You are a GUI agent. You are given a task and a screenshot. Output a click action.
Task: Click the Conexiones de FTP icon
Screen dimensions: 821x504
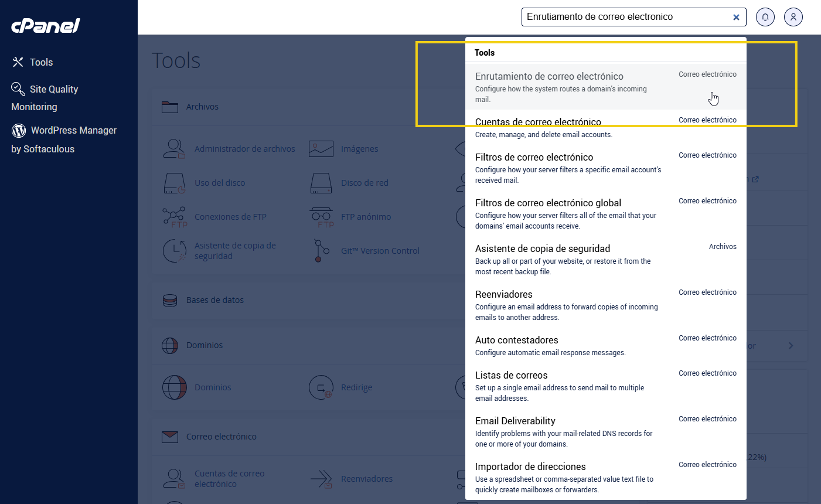pyautogui.click(x=174, y=217)
